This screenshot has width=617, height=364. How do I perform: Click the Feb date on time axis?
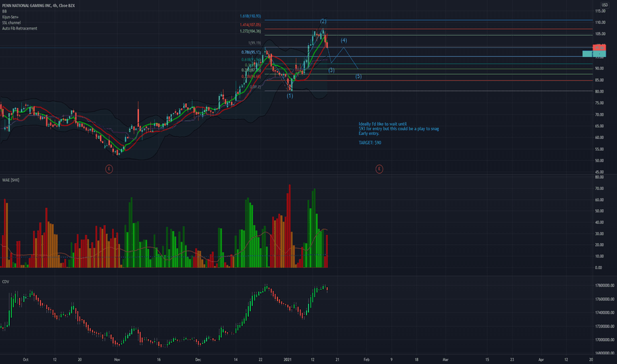pyautogui.click(x=366, y=359)
